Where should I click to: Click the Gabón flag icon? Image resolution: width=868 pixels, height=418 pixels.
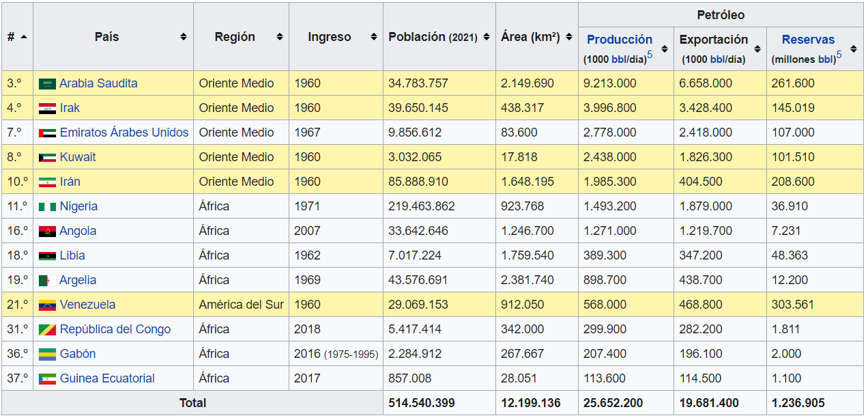(x=48, y=353)
